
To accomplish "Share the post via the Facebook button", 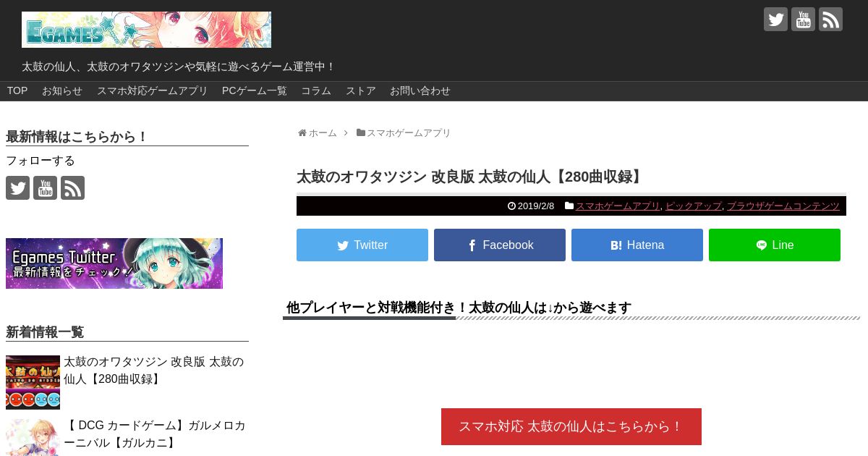I will [x=500, y=245].
